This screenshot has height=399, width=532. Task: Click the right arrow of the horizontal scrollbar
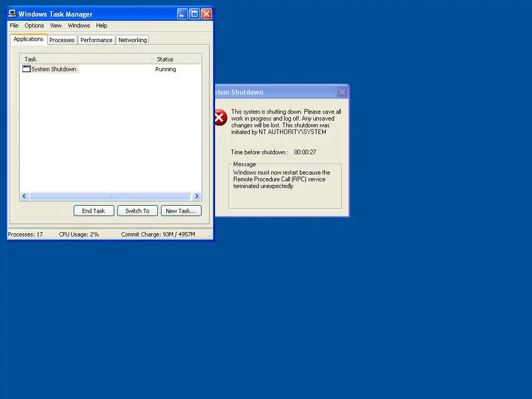point(196,196)
